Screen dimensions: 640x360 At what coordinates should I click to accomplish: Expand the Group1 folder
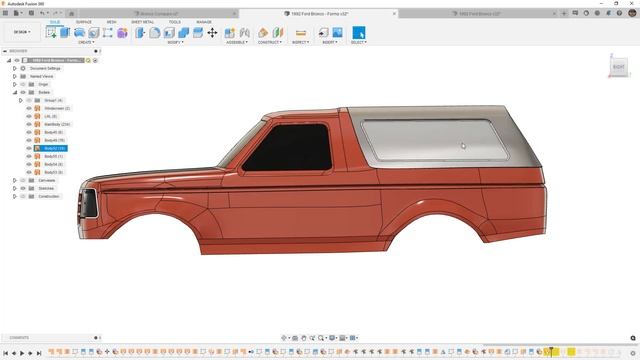21,100
